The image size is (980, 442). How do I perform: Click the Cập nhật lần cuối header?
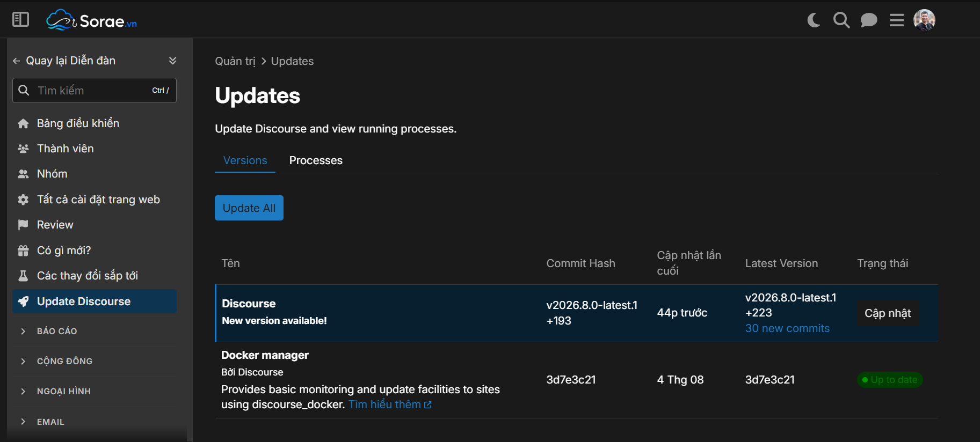click(x=689, y=263)
